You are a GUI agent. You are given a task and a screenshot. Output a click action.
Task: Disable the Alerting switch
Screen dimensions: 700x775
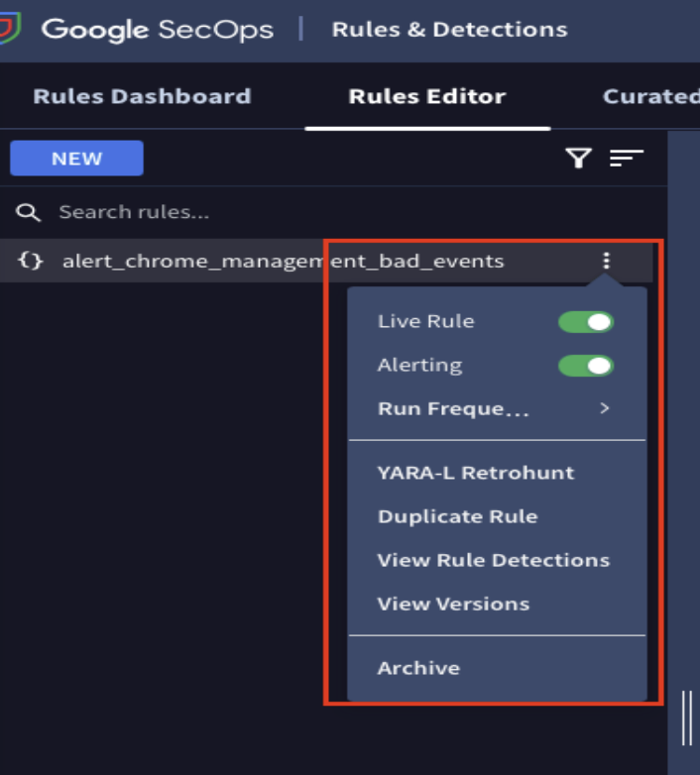click(x=586, y=367)
